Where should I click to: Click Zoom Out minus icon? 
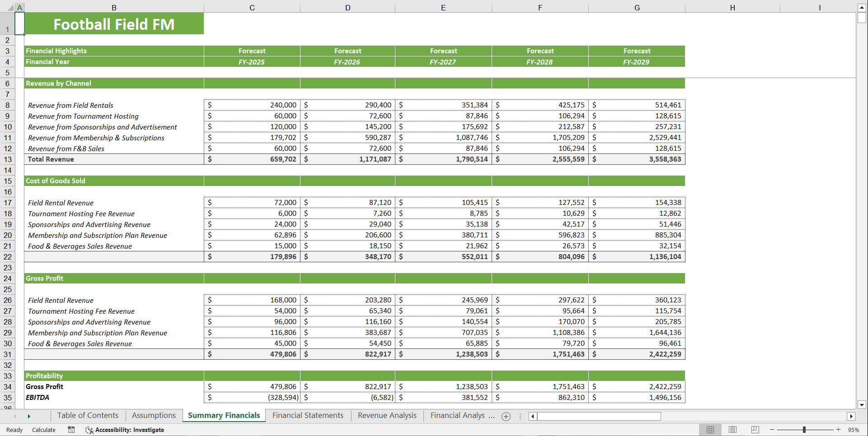click(773, 430)
